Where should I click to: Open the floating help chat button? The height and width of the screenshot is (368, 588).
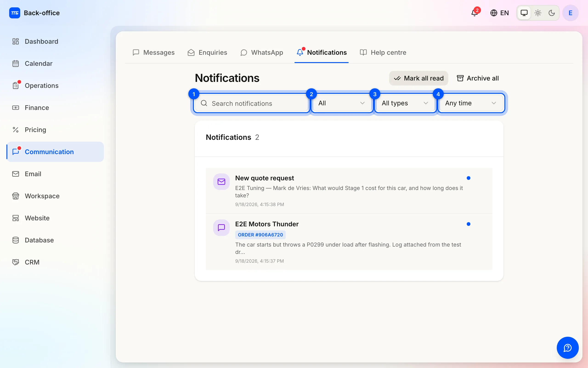point(568,348)
